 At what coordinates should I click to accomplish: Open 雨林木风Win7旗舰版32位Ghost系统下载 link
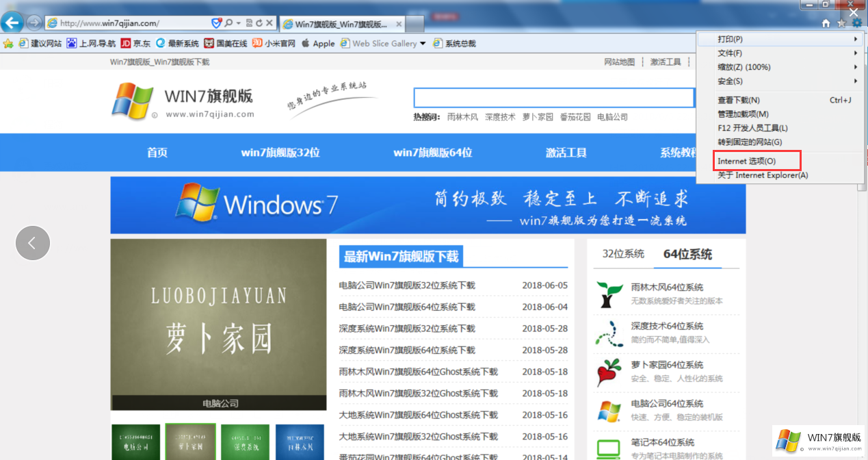pos(419,394)
